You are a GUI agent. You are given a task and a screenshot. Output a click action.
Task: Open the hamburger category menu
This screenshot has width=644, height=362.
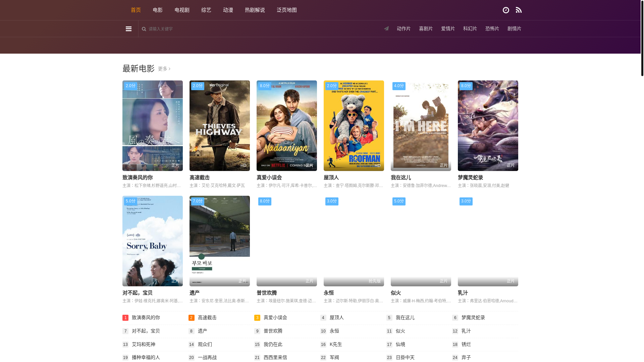point(128,29)
